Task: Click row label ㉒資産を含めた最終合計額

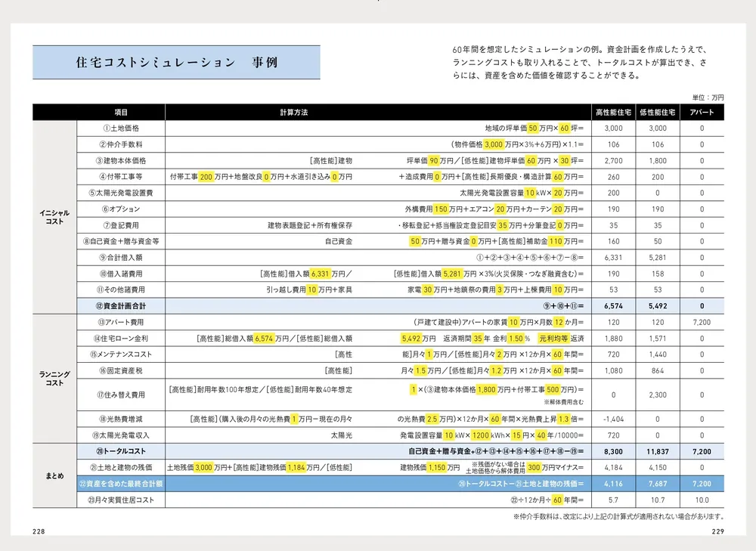Action: tap(121, 484)
